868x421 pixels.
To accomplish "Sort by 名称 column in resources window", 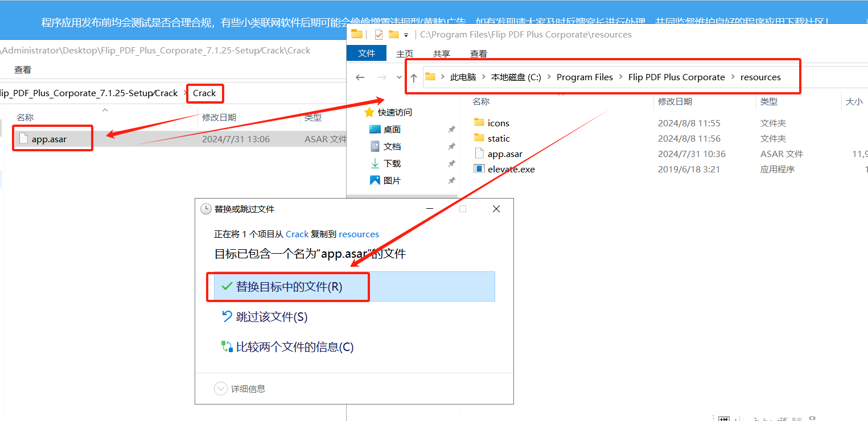I will pos(481,101).
